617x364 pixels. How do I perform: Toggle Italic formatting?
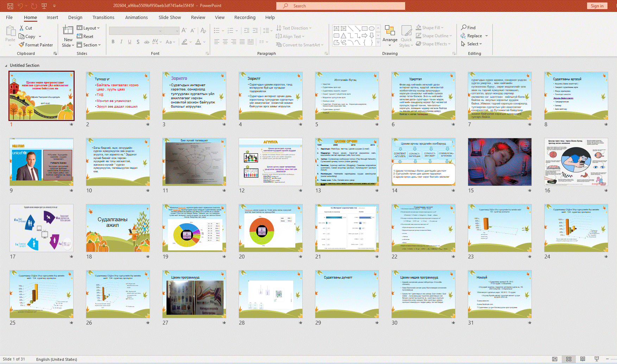tap(121, 42)
